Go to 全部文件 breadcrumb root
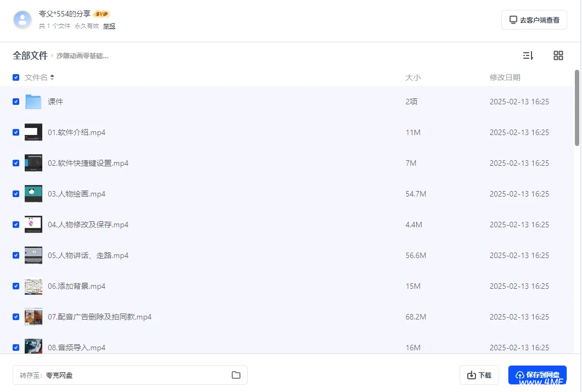This screenshot has width=582, height=392. (x=30, y=55)
